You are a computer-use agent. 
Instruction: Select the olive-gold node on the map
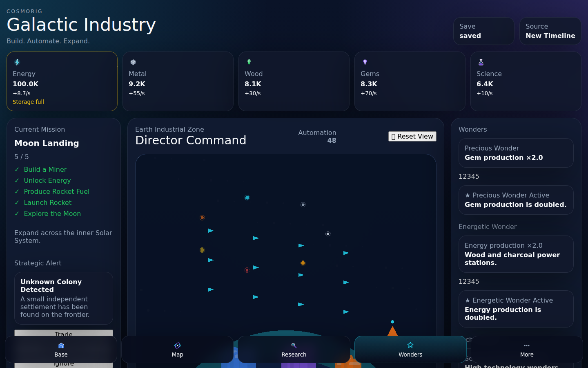point(202,250)
